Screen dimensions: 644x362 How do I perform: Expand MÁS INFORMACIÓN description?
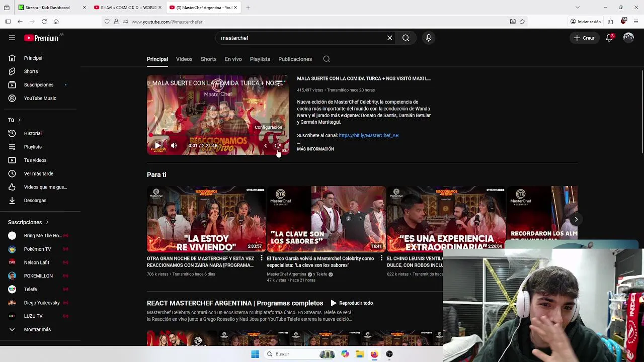(315, 149)
